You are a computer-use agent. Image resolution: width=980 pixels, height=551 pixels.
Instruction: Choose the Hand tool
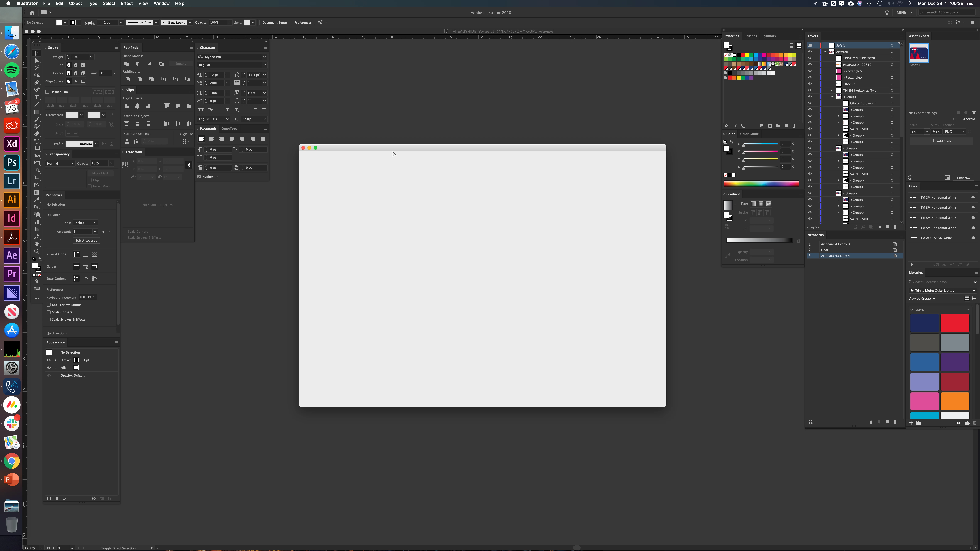(37, 244)
